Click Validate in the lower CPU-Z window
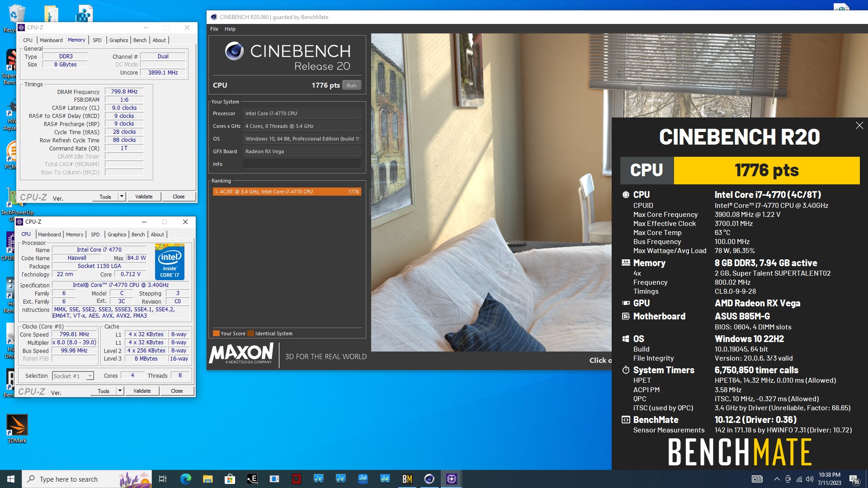 click(142, 391)
